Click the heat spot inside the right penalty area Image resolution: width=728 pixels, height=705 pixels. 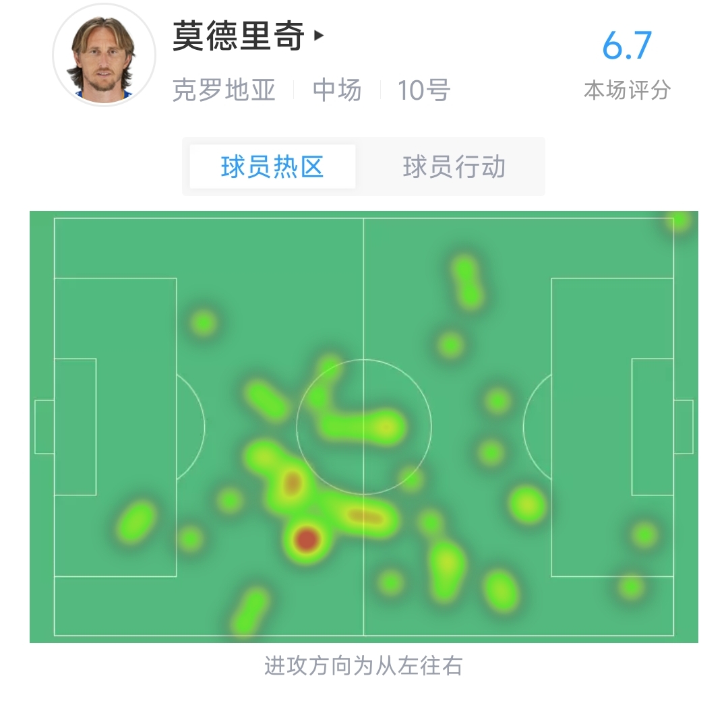click(644, 534)
